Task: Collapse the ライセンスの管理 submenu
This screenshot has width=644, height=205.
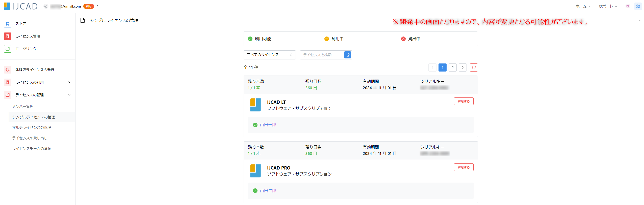Action: (x=69, y=95)
